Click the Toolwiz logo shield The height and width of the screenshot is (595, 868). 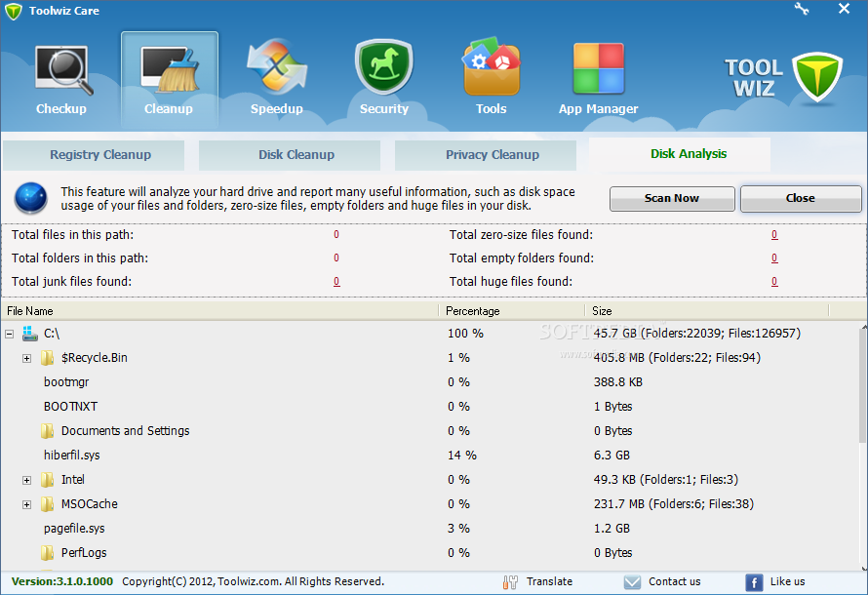817,78
